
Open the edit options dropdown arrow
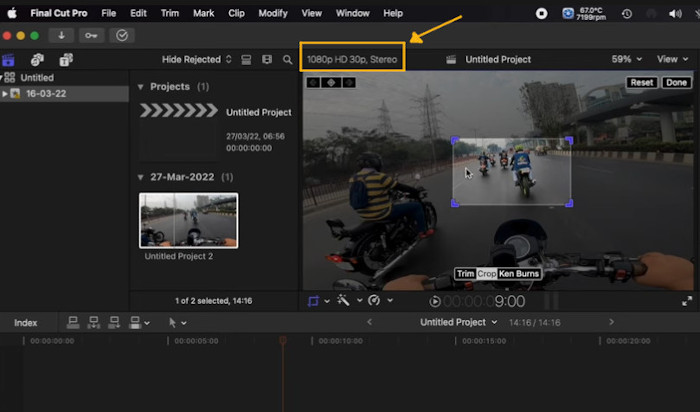[147, 323]
